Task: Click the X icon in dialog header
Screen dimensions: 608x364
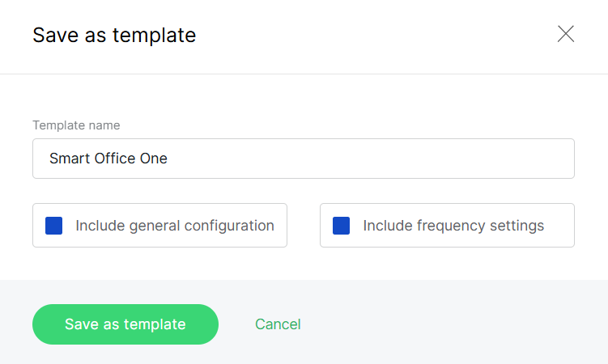Action: tap(566, 34)
